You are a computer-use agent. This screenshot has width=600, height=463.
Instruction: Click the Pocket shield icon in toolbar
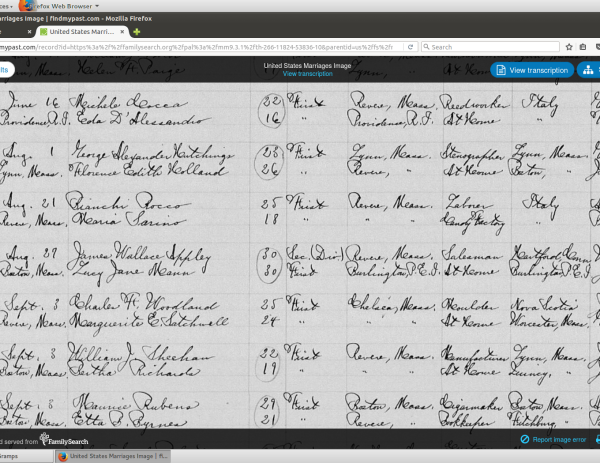point(596,46)
